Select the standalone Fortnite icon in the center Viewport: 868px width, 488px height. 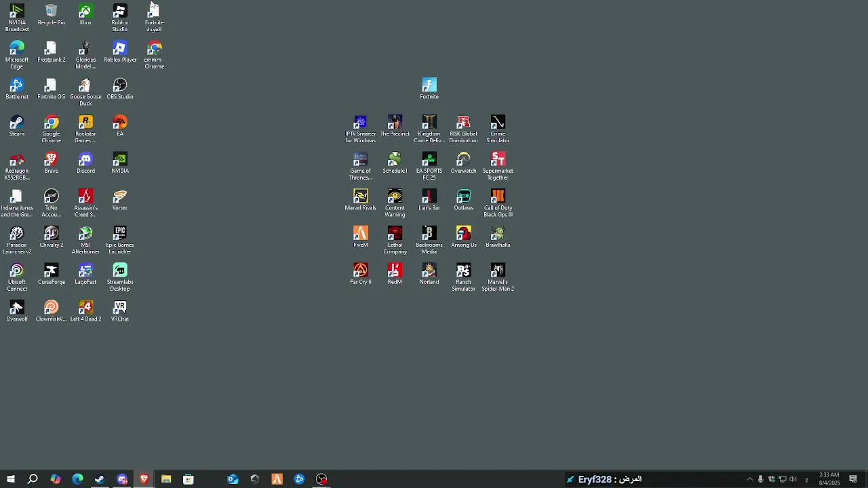(x=429, y=89)
